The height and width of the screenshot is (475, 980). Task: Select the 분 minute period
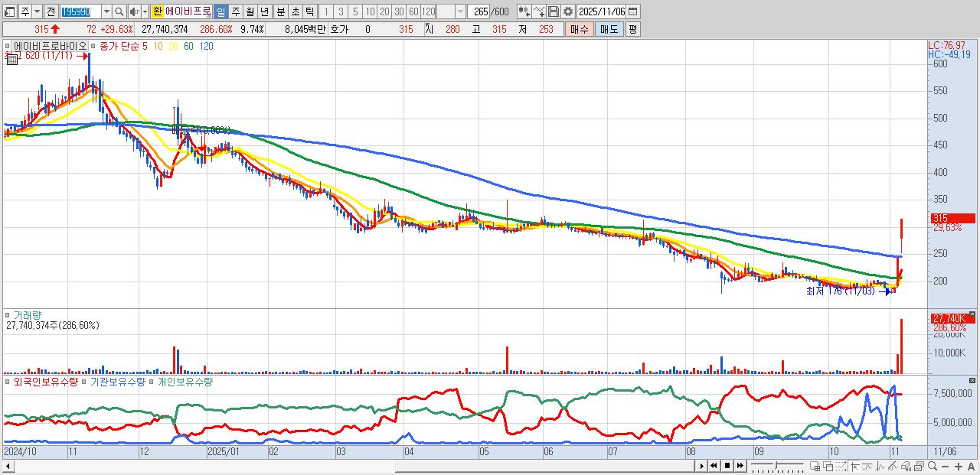tap(281, 11)
